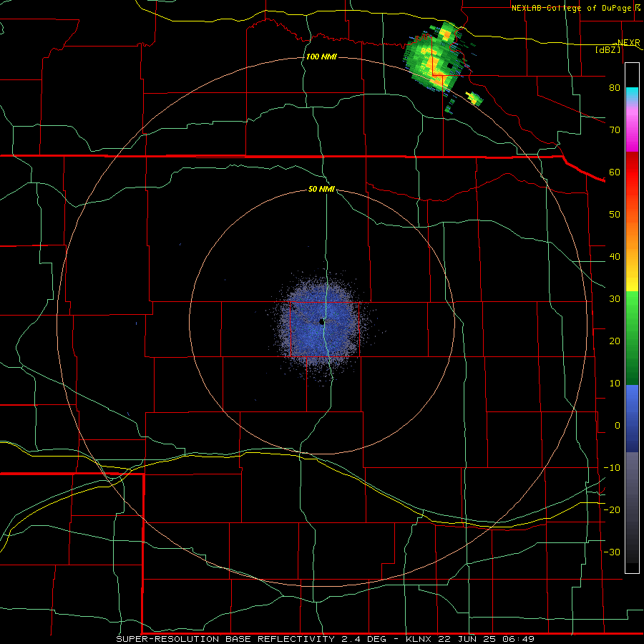Click the 100 NMI range ring label
644x644 pixels.
(x=321, y=57)
